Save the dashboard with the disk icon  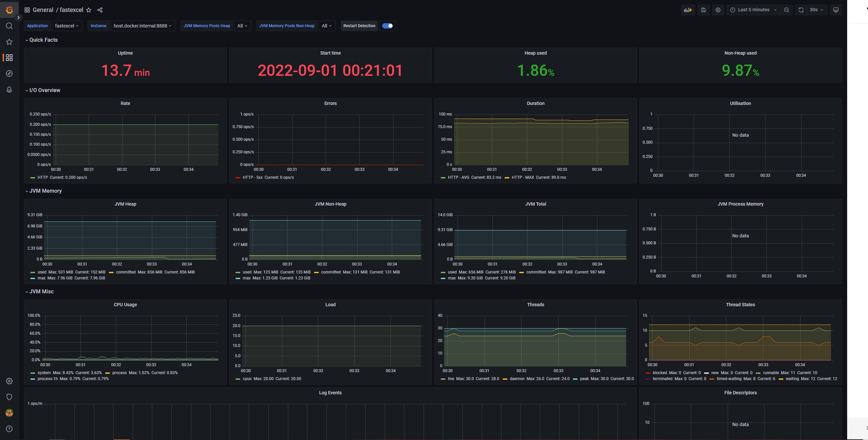(x=703, y=10)
